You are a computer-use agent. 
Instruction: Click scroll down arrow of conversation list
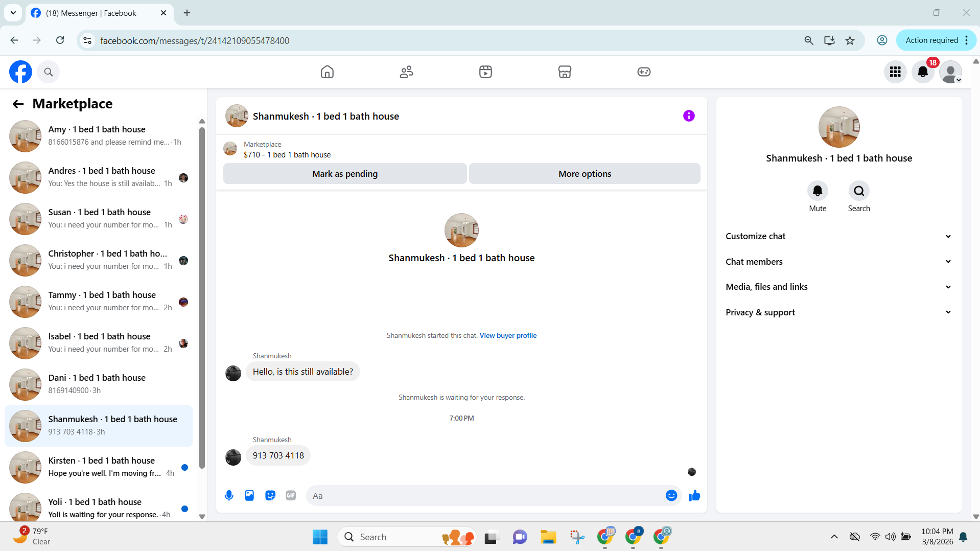click(x=202, y=517)
